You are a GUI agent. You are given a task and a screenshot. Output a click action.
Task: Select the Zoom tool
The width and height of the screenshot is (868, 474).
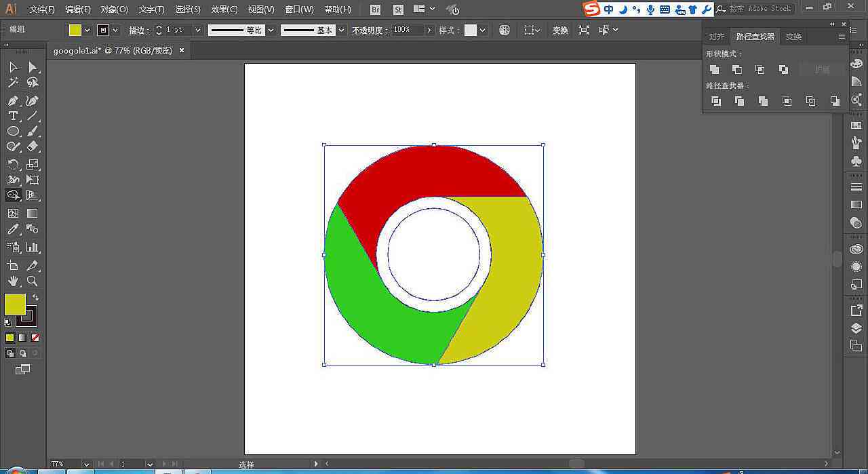33,281
